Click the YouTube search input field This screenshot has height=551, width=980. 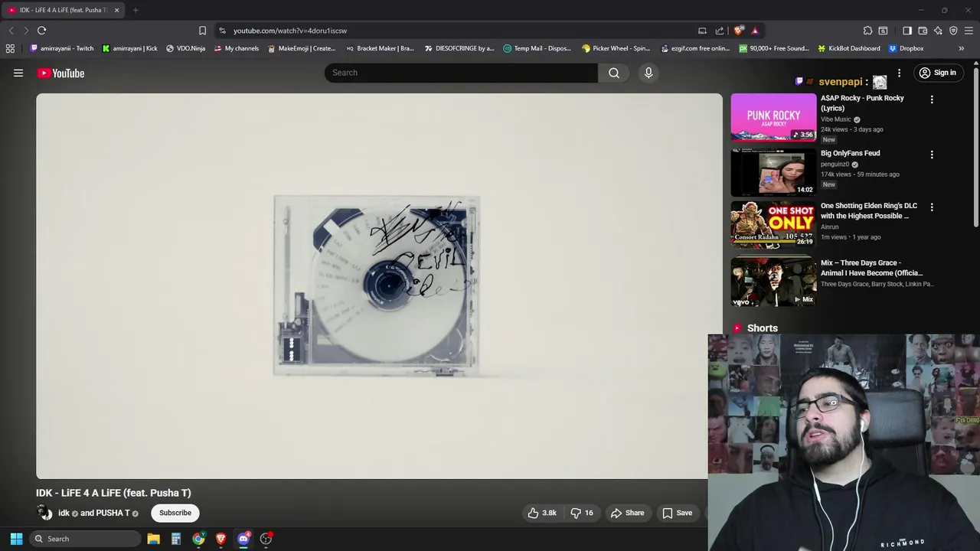461,73
